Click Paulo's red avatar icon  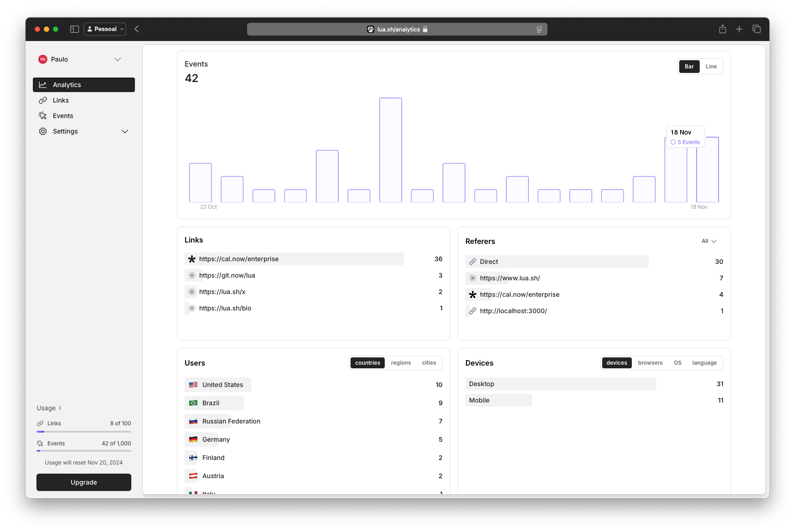43,59
